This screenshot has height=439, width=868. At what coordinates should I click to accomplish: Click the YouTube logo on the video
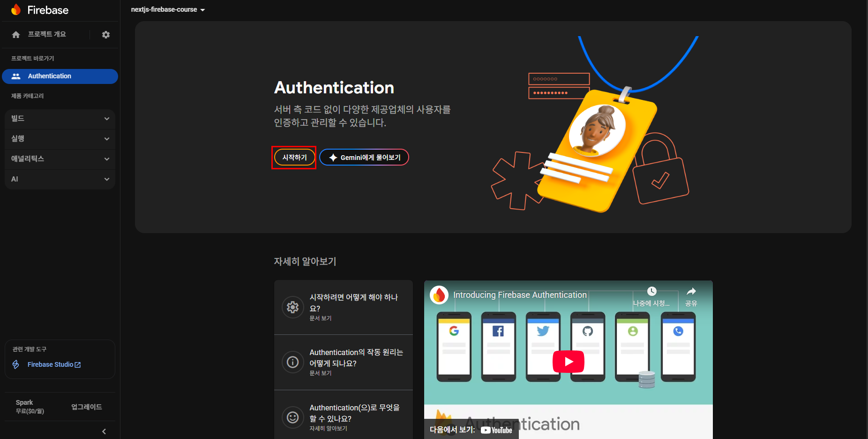[x=497, y=430]
